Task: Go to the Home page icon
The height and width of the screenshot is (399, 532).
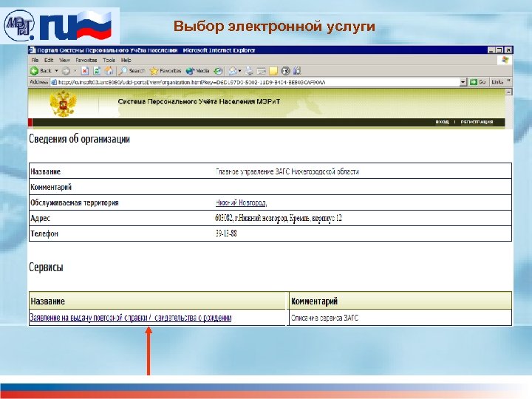Action: [x=109, y=71]
